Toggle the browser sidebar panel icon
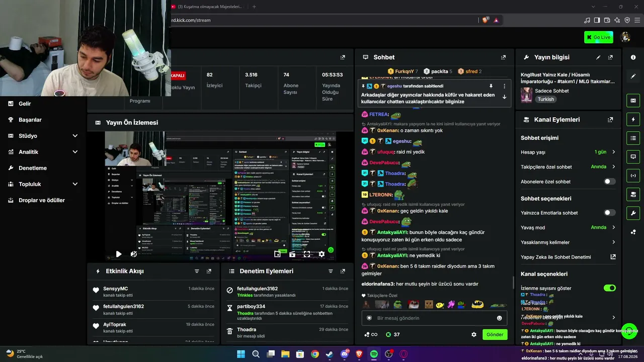644x362 pixels. tap(597, 20)
